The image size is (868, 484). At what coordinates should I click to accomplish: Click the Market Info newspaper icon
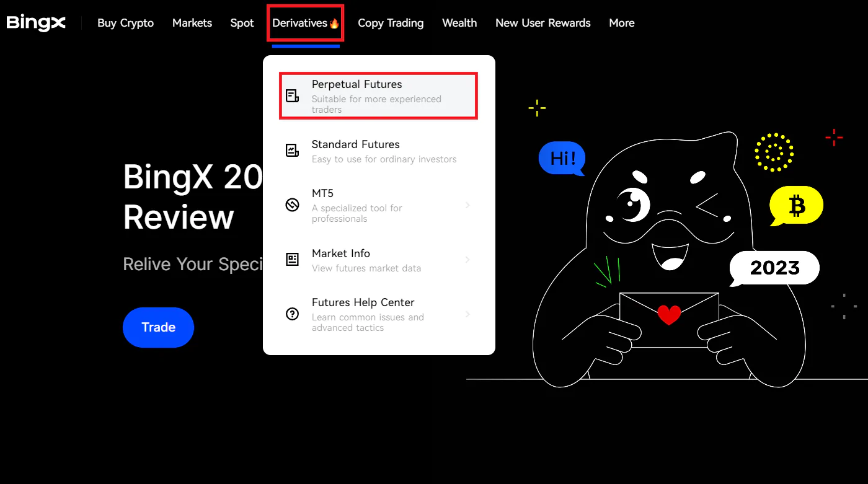pyautogui.click(x=292, y=259)
